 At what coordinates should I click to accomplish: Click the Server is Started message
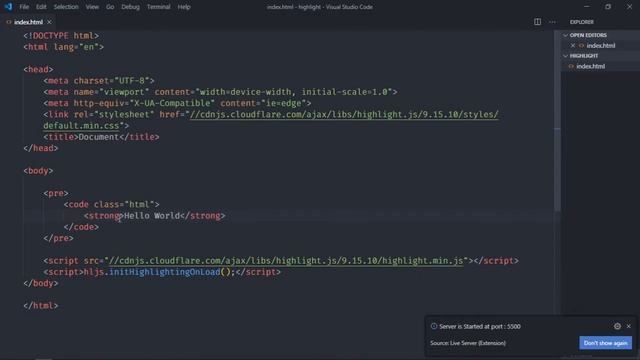480,326
